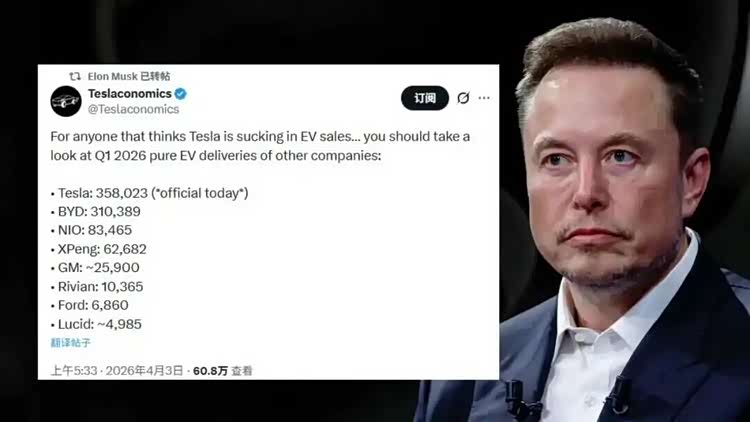The height and width of the screenshot is (422, 750).
Task: Click the BYD: 310,389 line
Action: tap(96, 212)
